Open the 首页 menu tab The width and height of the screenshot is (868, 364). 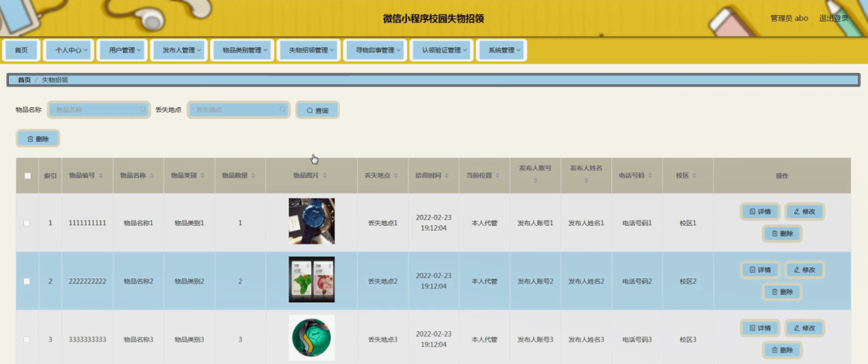point(21,51)
